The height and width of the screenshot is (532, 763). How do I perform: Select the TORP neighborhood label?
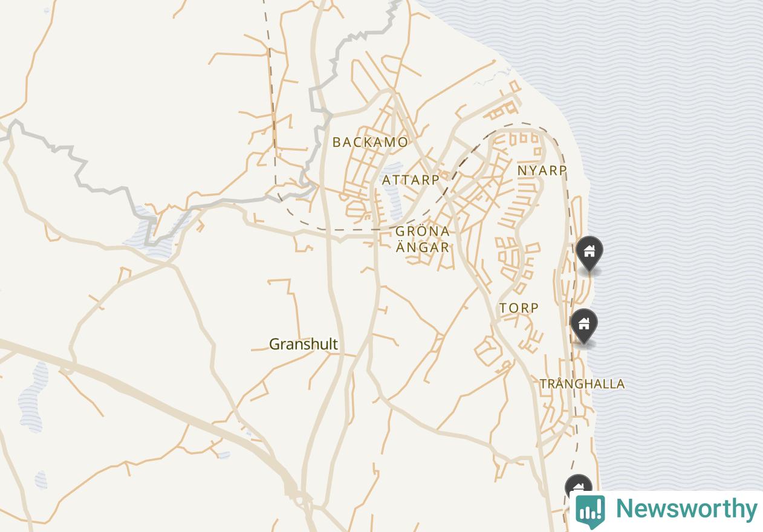(519, 308)
